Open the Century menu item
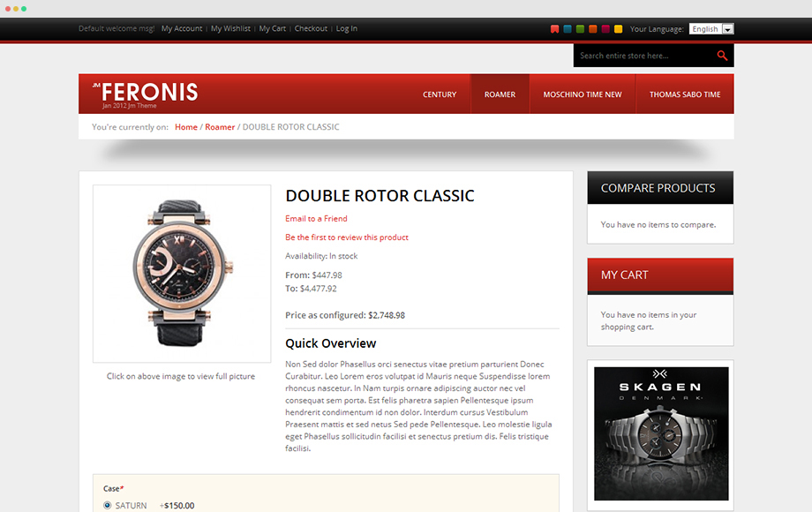The height and width of the screenshot is (512, 812). click(440, 94)
